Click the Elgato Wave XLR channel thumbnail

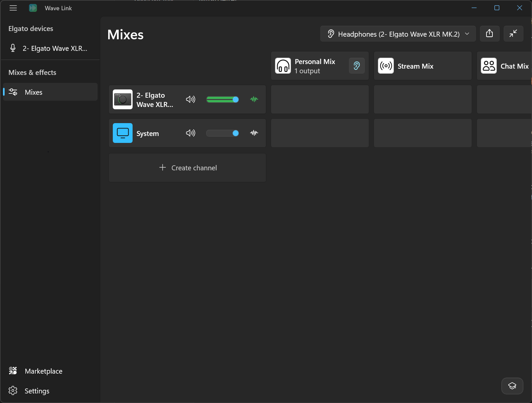pos(123,99)
